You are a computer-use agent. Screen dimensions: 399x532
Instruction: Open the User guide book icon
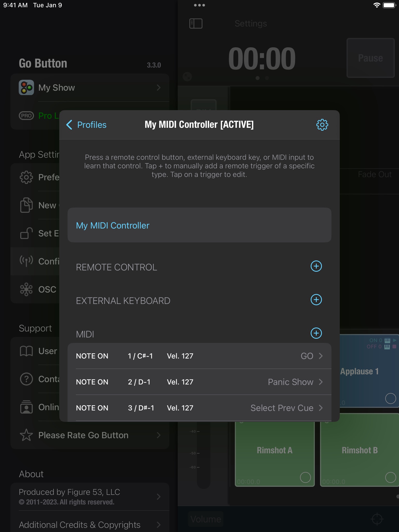(x=26, y=351)
